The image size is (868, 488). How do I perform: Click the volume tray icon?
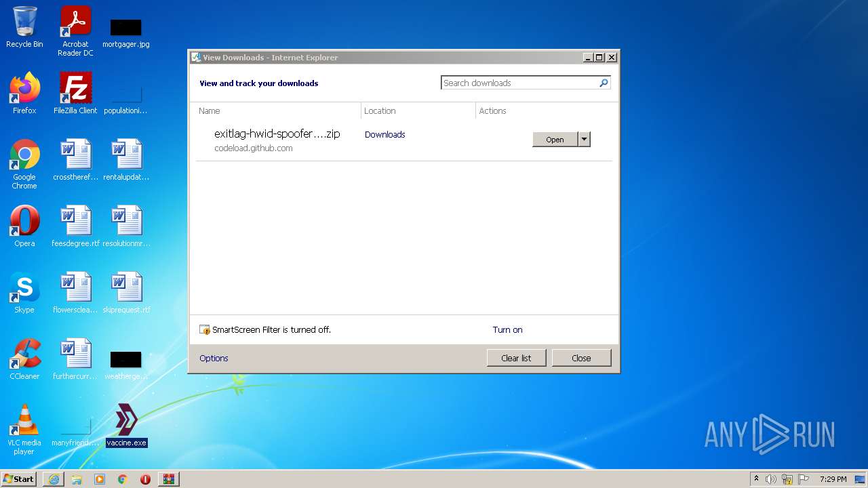pos(771,479)
